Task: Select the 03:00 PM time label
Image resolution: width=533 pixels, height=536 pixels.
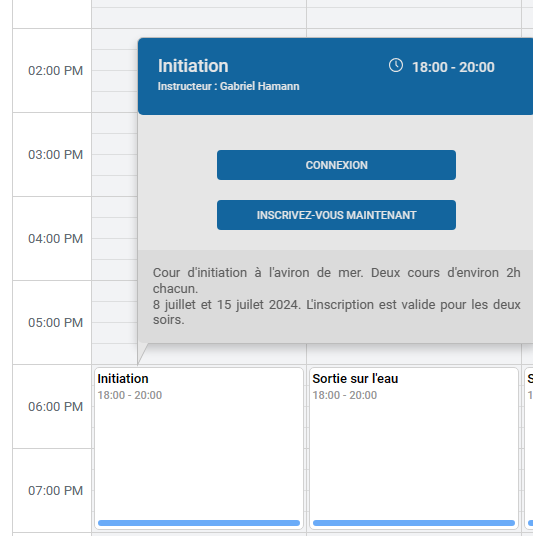Action: click(55, 155)
